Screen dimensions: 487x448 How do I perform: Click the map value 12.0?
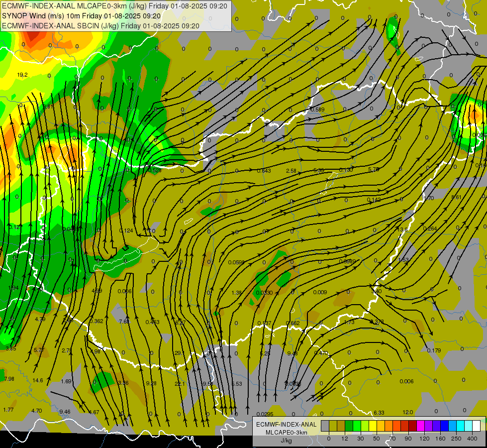[x=408, y=412]
